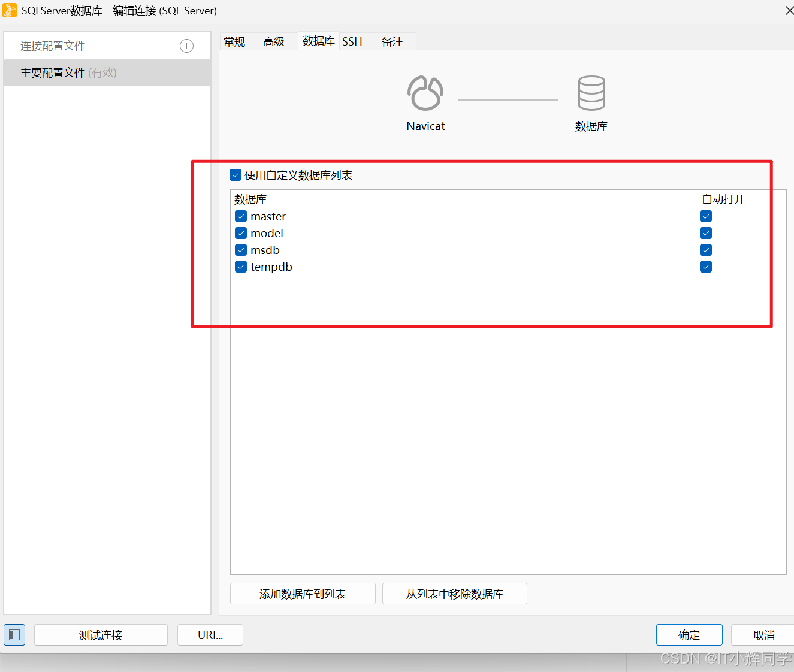Click the 测试连接 button

101,635
